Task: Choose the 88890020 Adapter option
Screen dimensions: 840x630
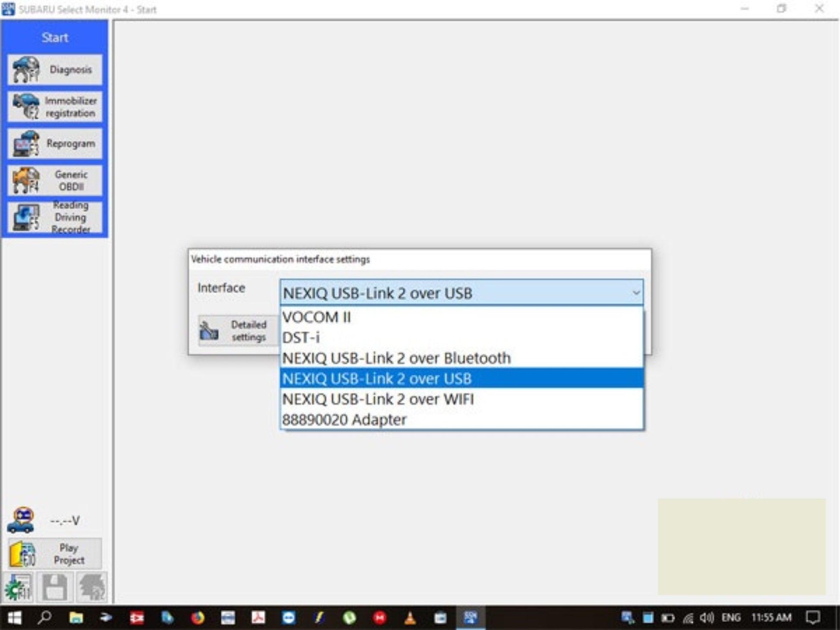Action: point(461,419)
